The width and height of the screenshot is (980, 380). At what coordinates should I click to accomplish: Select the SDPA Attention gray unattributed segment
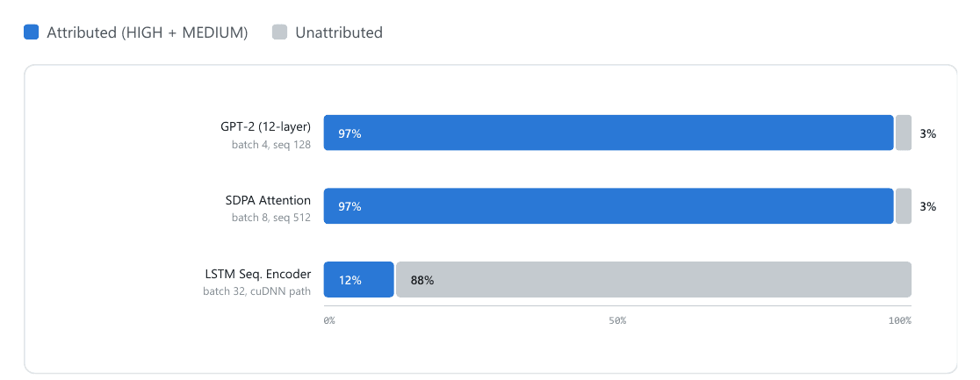tap(903, 206)
